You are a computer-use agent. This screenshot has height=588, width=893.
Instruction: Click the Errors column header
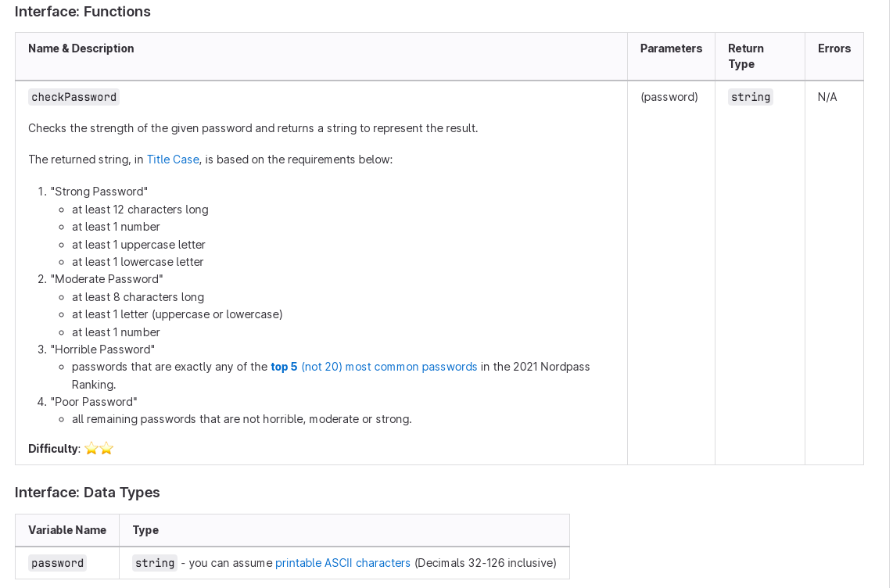(834, 48)
